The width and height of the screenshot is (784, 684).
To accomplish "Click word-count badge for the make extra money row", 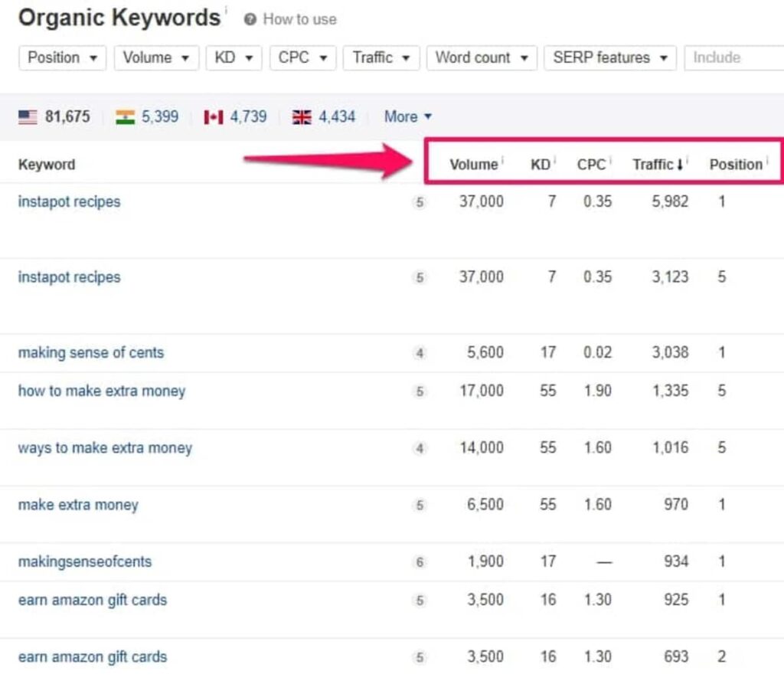I will point(420,506).
